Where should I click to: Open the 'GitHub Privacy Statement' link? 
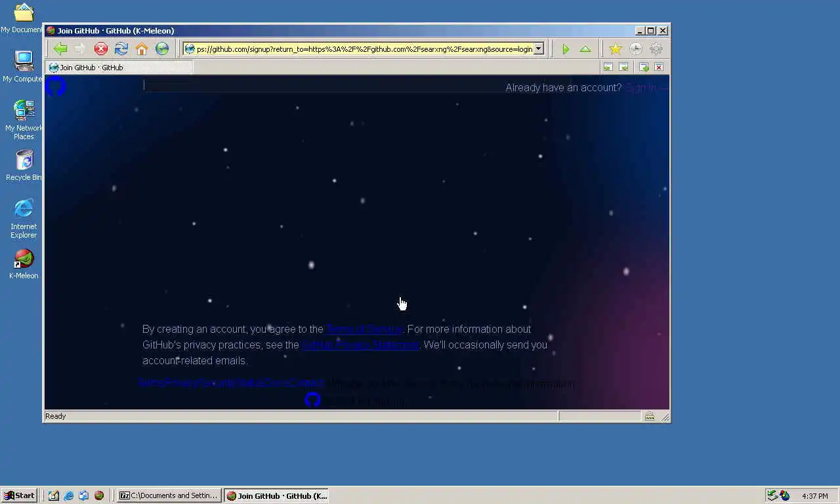pos(360,345)
